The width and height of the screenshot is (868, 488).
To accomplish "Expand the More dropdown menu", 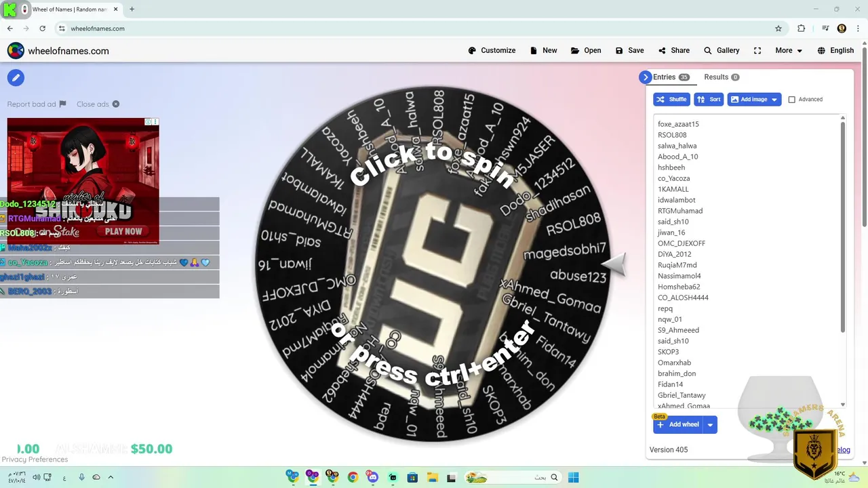I will (789, 50).
